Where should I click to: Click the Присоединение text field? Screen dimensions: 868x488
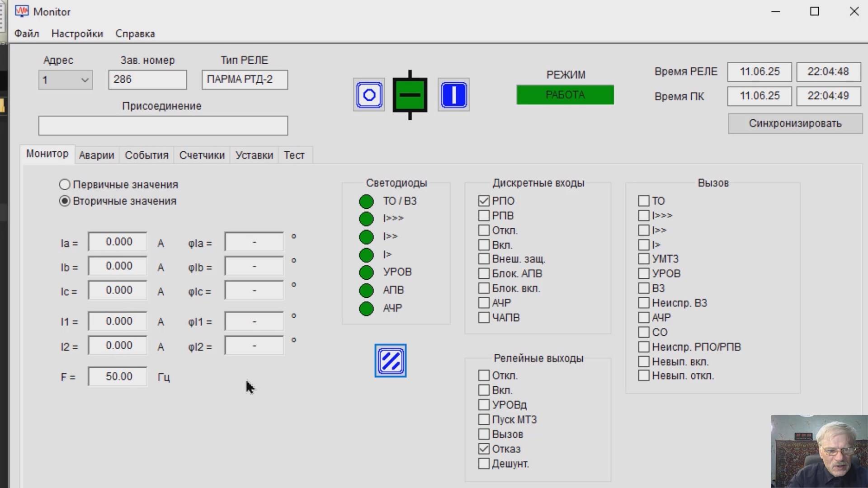click(x=163, y=126)
